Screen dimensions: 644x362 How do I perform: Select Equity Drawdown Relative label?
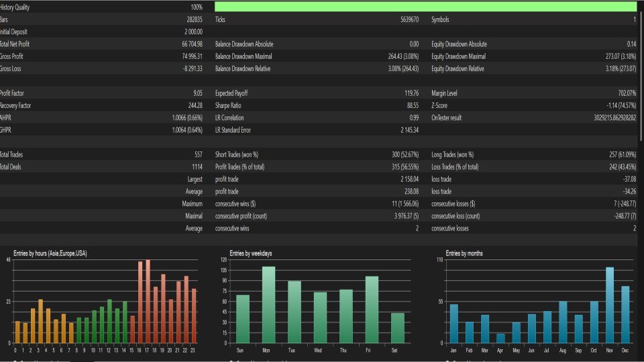coord(458,68)
